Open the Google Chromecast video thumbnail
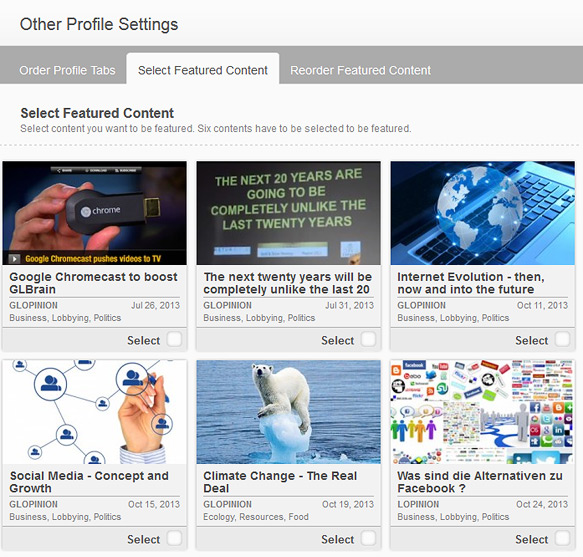Screen dimensions: 583x557 (x=94, y=213)
